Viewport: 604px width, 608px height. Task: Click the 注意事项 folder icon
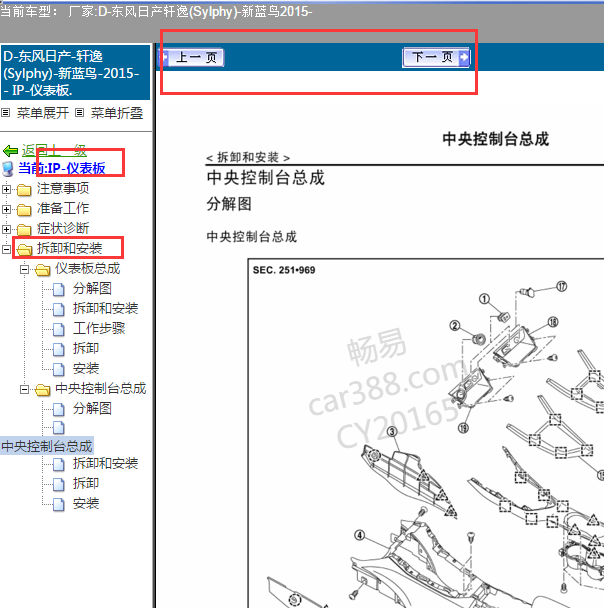coord(24,190)
